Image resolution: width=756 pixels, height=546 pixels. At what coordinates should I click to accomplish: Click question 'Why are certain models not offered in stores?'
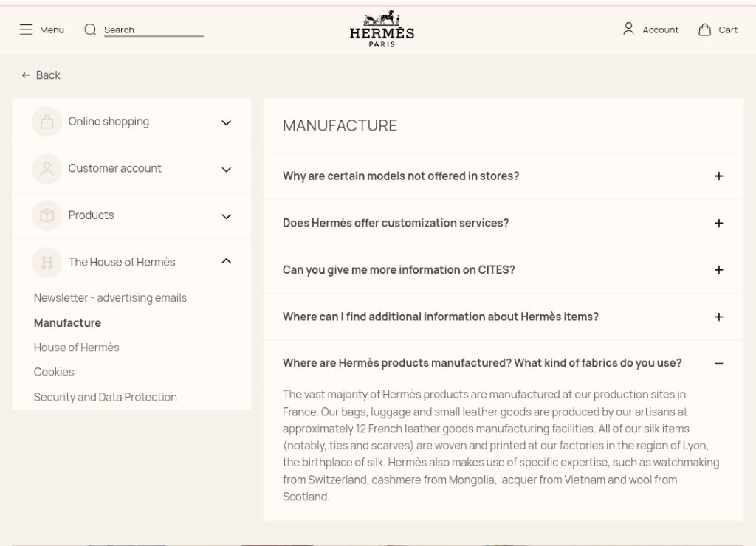401,176
